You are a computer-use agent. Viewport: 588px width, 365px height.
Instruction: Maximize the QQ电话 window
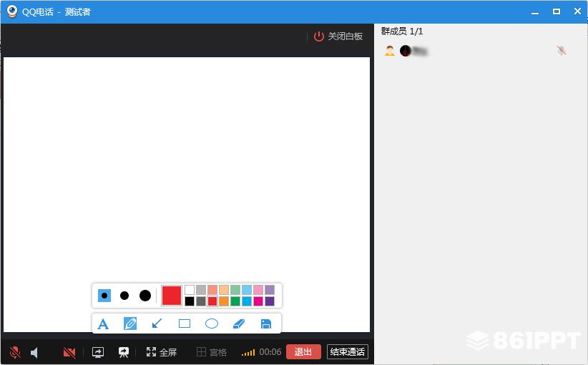557,11
